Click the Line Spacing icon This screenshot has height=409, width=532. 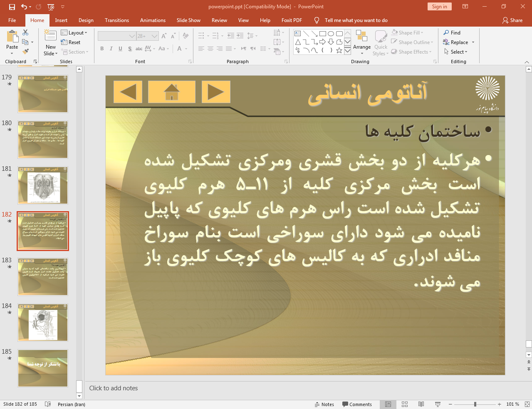[x=252, y=36]
